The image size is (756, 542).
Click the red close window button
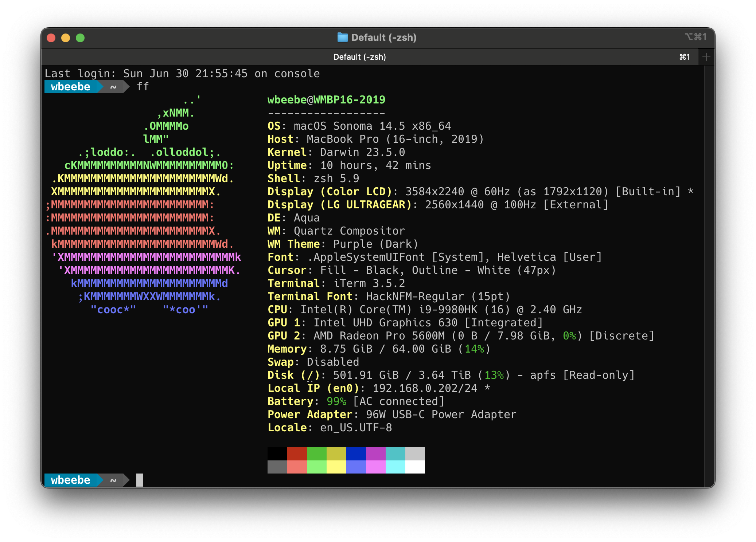pos(51,38)
